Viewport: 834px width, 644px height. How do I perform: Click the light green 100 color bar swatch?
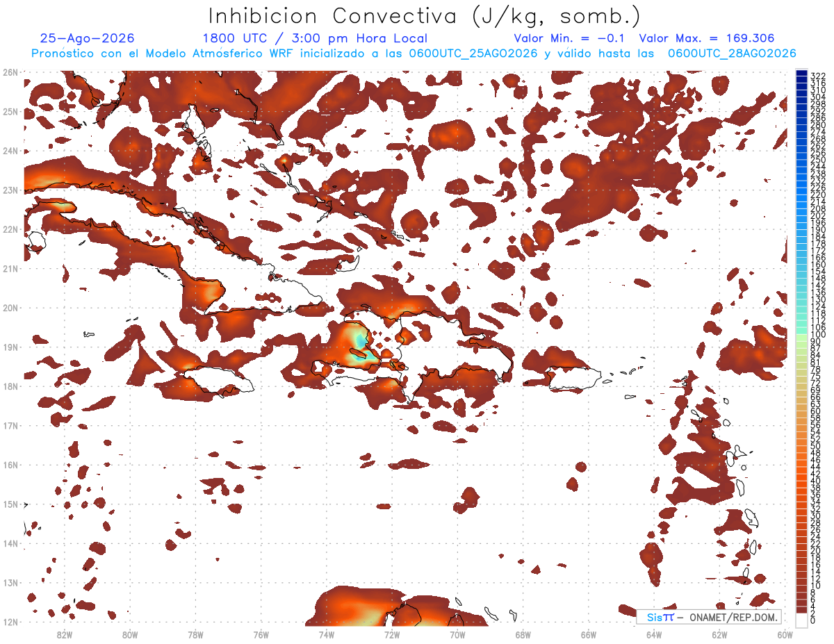[801, 336]
